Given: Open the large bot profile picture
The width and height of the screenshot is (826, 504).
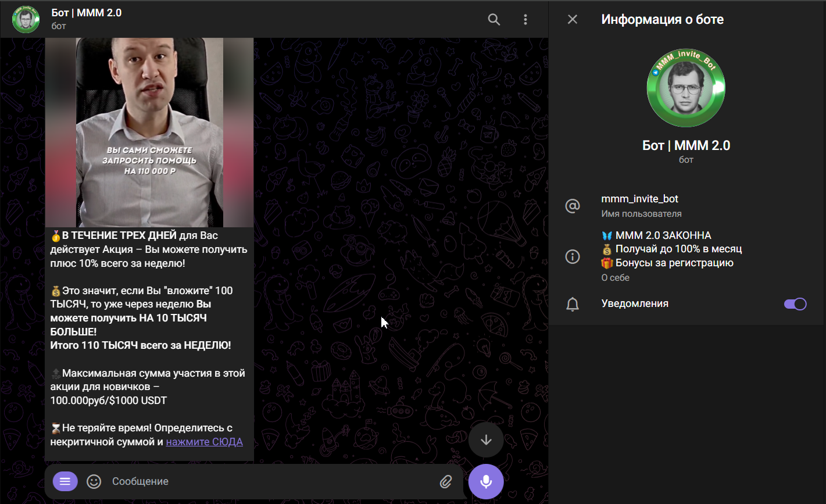Looking at the screenshot, I should (x=686, y=88).
